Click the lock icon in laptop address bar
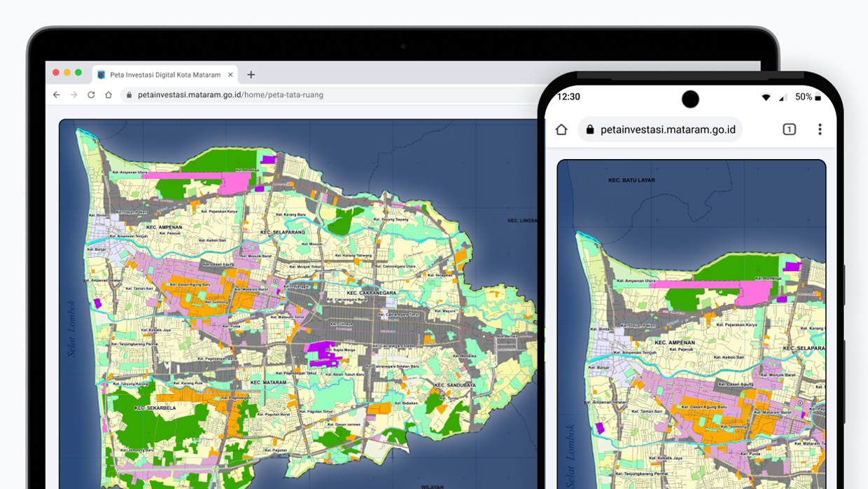The image size is (868, 489). pyautogui.click(x=129, y=95)
